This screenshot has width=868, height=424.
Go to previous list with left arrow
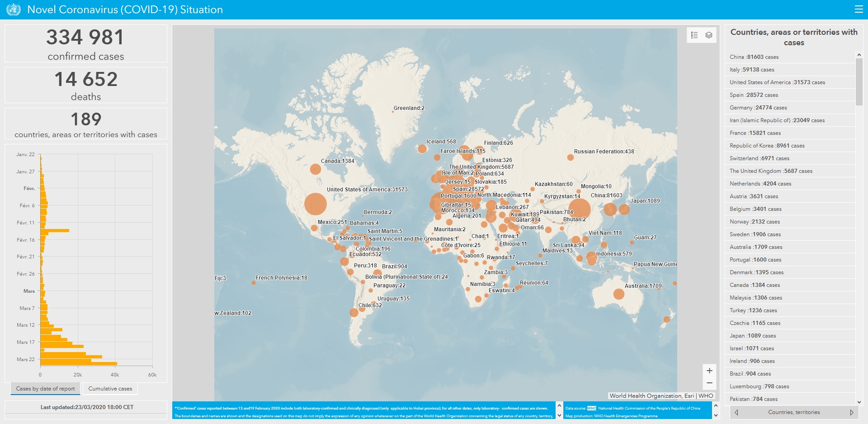pyautogui.click(x=736, y=412)
